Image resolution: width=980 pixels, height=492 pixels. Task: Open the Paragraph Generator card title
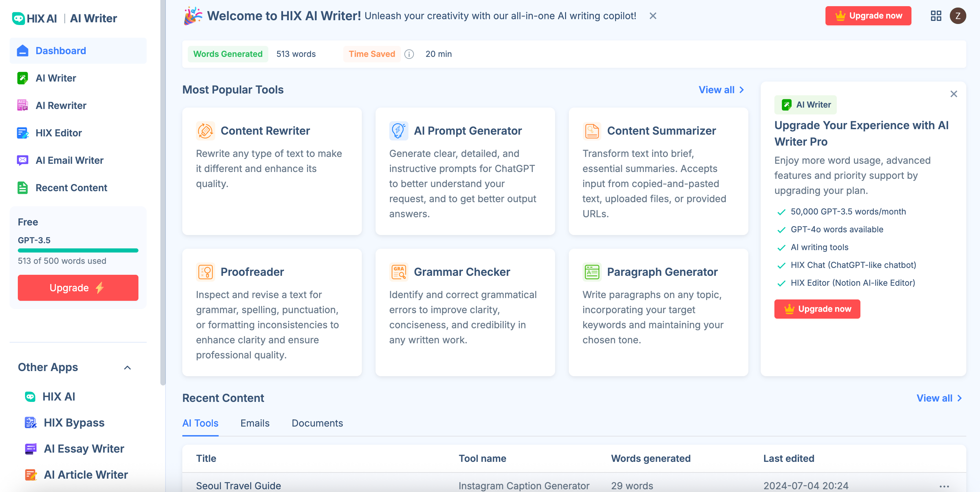(662, 272)
